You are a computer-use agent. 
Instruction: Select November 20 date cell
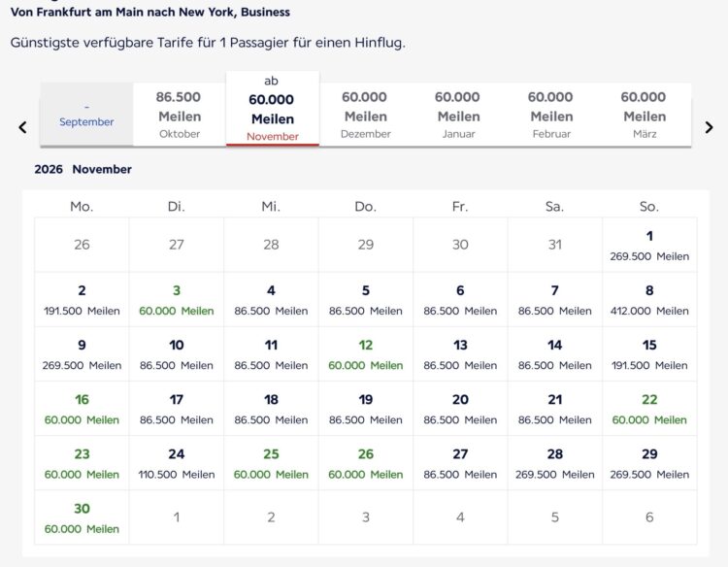pyautogui.click(x=460, y=409)
